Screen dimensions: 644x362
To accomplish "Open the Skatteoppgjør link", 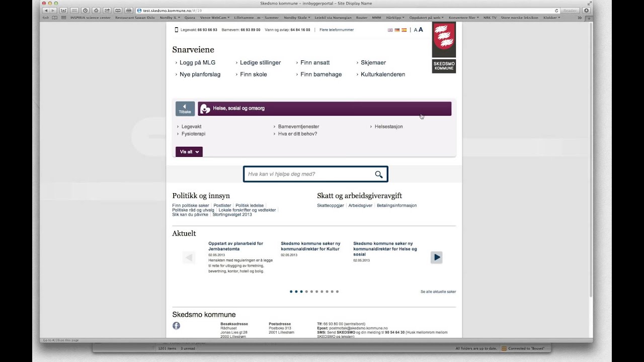I will [x=331, y=206].
